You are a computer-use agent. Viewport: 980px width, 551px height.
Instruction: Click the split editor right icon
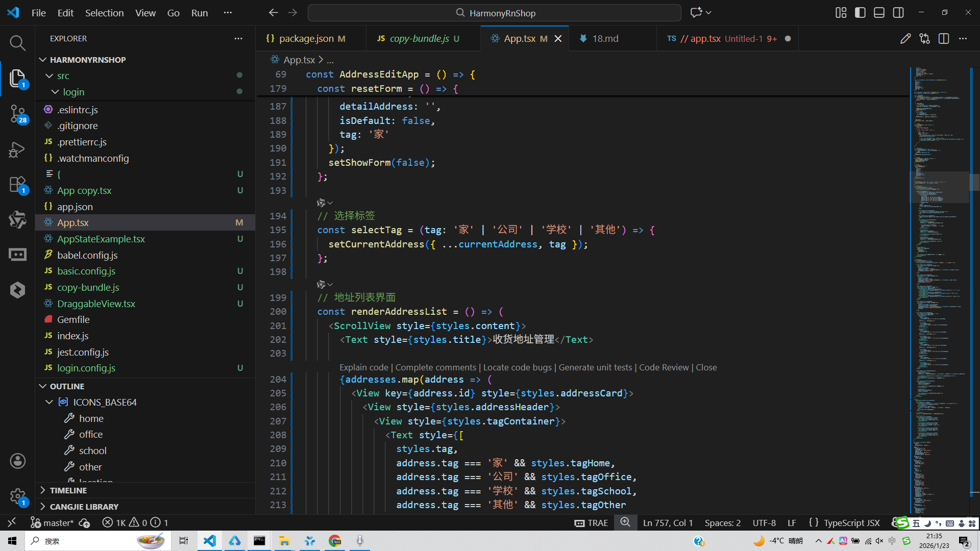click(943, 39)
